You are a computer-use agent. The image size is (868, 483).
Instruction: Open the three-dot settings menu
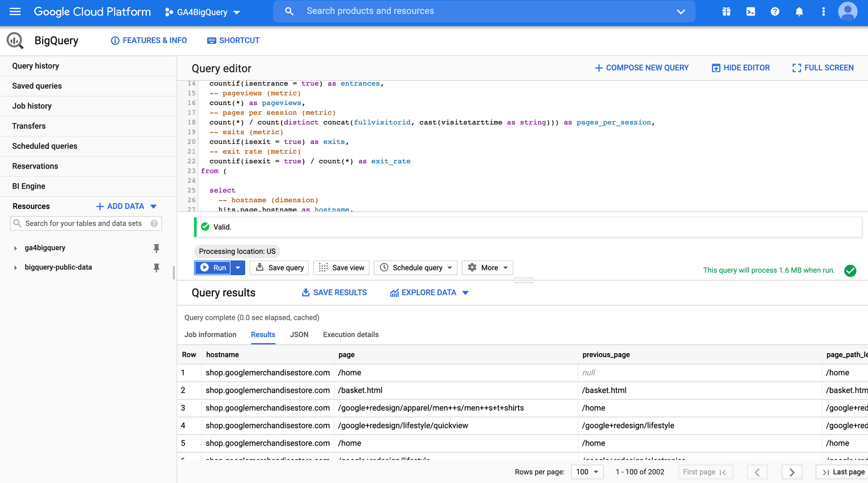click(x=824, y=12)
